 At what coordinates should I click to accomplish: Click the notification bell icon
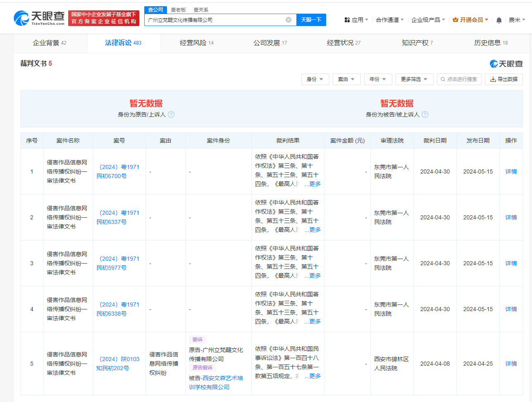point(499,20)
